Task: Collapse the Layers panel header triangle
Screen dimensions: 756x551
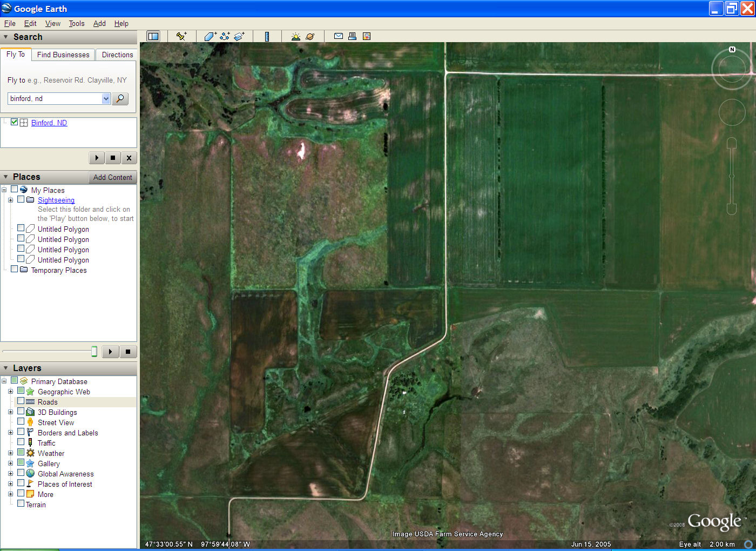Action: [6, 368]
